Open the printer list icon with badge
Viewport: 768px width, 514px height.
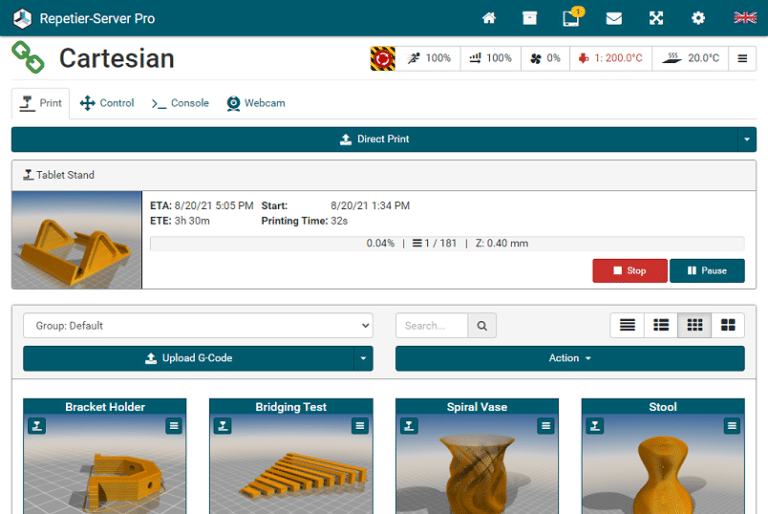pyautogui.click(x=571, y=18)
